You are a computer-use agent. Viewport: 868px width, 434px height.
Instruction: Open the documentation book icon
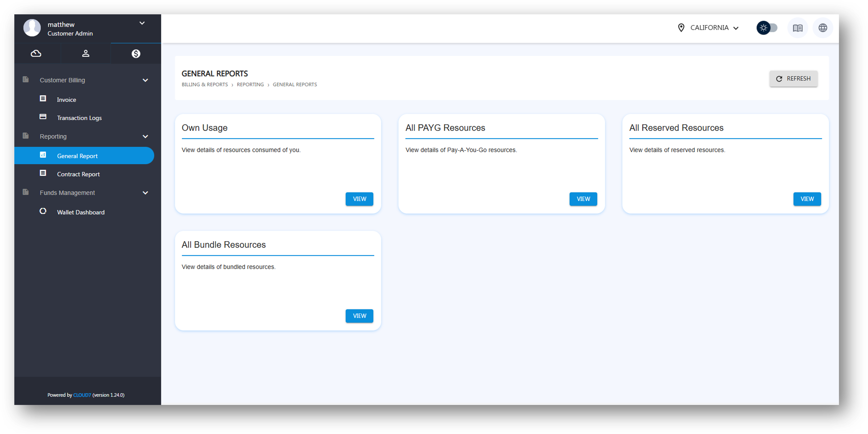coord(798,28)
